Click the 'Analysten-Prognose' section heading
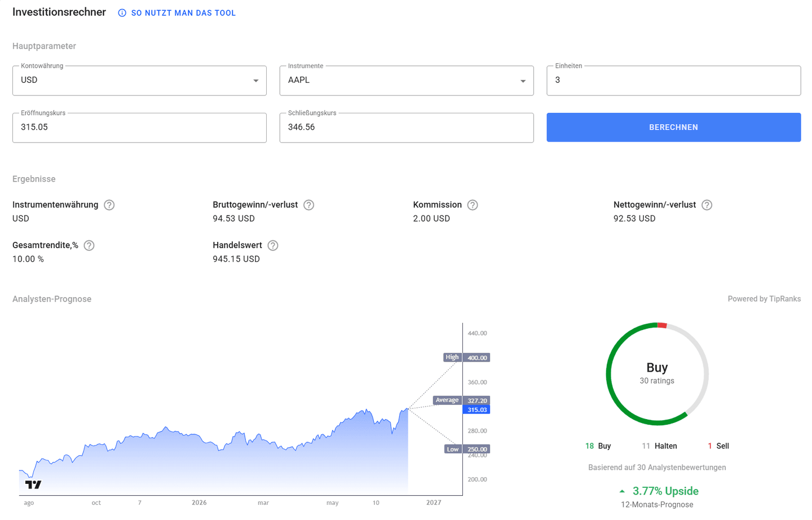 coord(52,299)
